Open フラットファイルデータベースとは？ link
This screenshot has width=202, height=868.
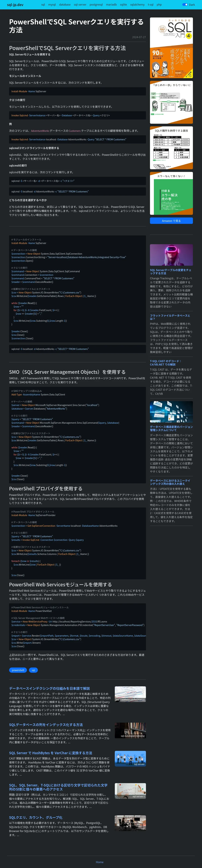pos(170,317)
